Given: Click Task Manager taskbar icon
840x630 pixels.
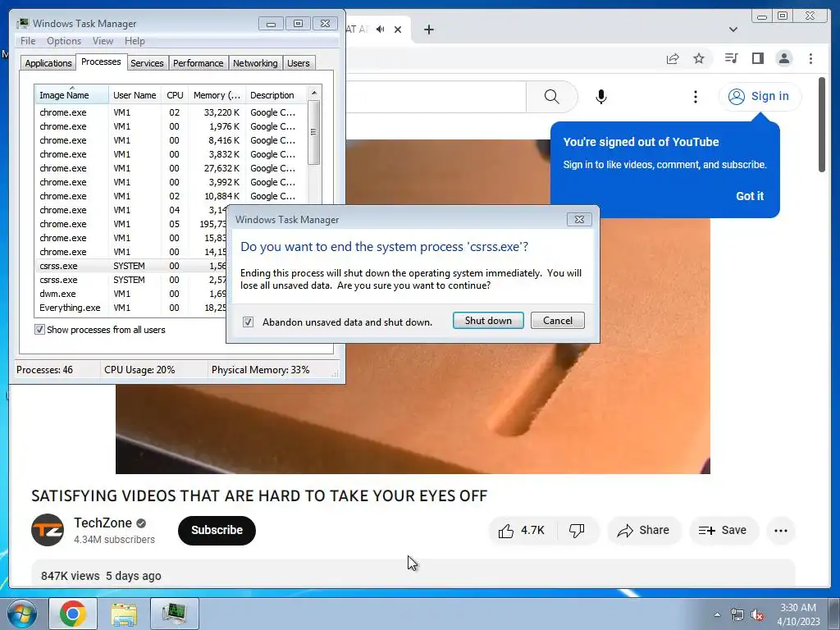Looking at the screenshot, I should click(175, 614).
